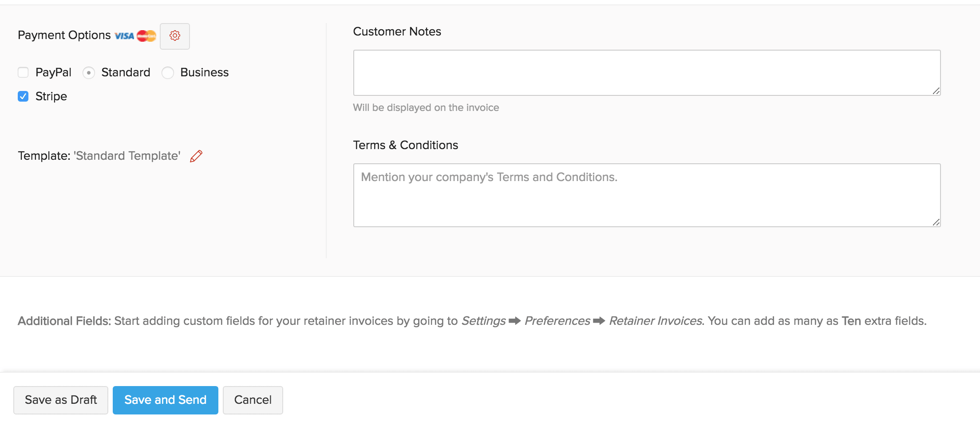This screenshot has height=426, width=980.
Task: Click the Save and Send button
Action: (x=165, y=400)
